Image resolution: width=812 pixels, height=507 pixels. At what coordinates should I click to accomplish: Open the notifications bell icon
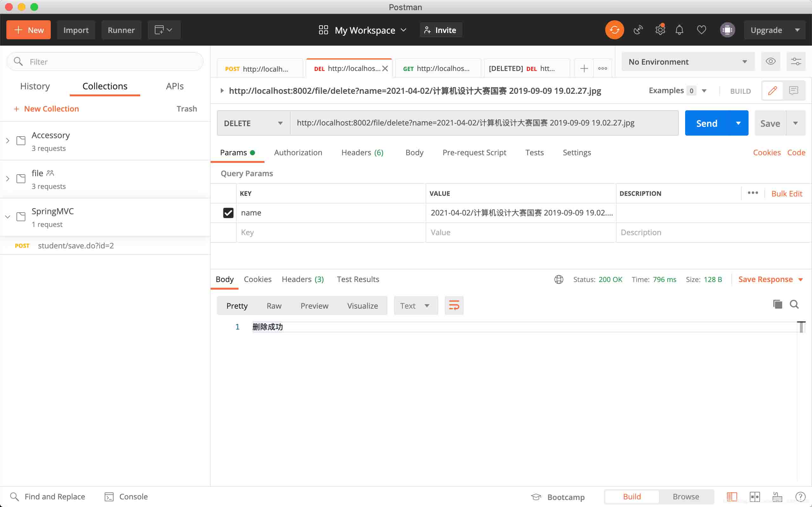coord(679,30)
